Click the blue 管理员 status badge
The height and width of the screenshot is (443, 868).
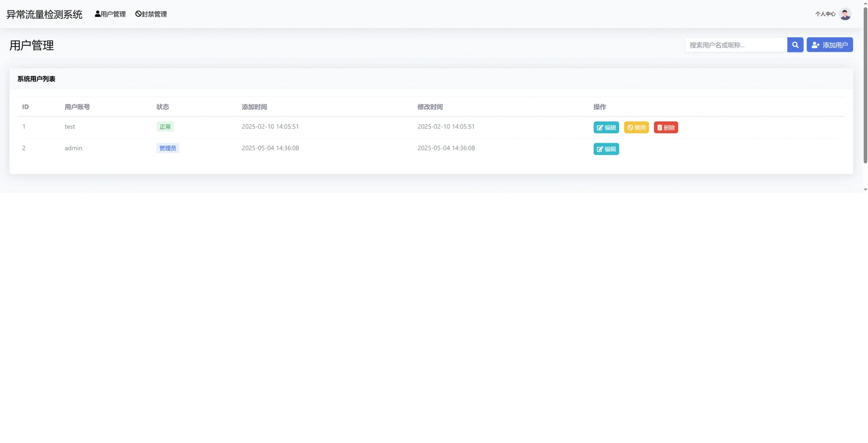click(x=167, y=148)
